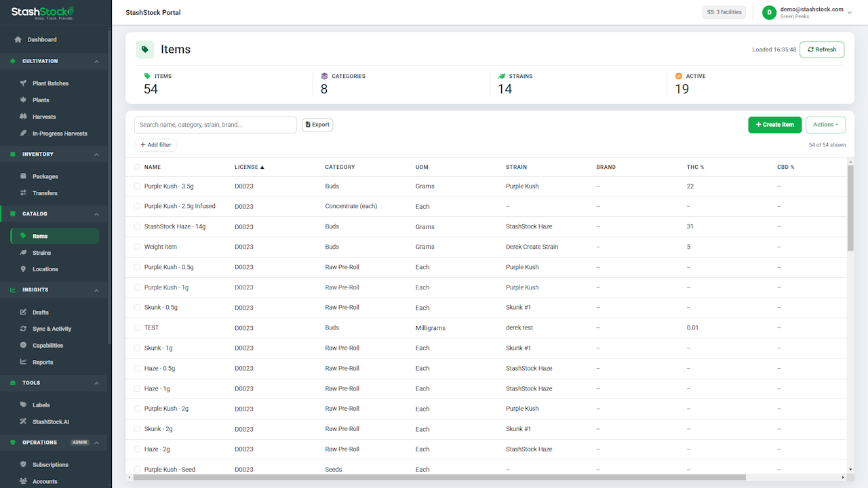
Task: Open the Dashboard home icon
Action: point(18,39)
